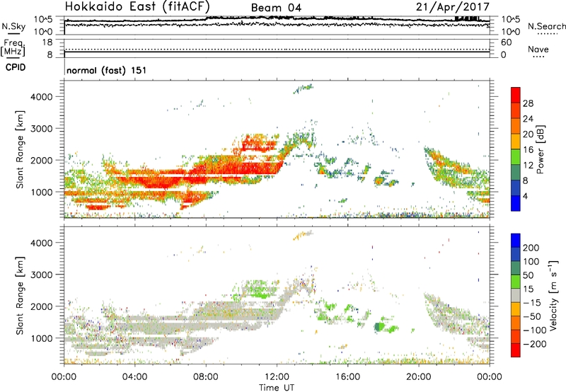Screen dimensions: 566x392
Task: Click the "normal (fast) 151" text
Action: 107,70
